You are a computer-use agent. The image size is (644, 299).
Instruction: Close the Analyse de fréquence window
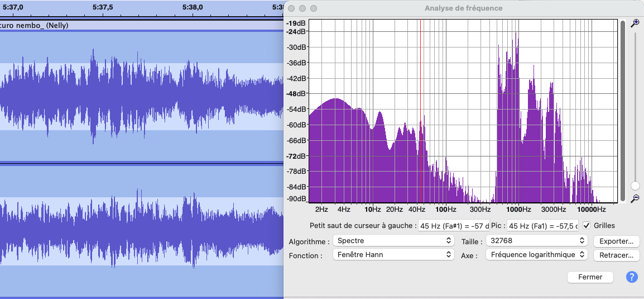[x=292, y=8]
